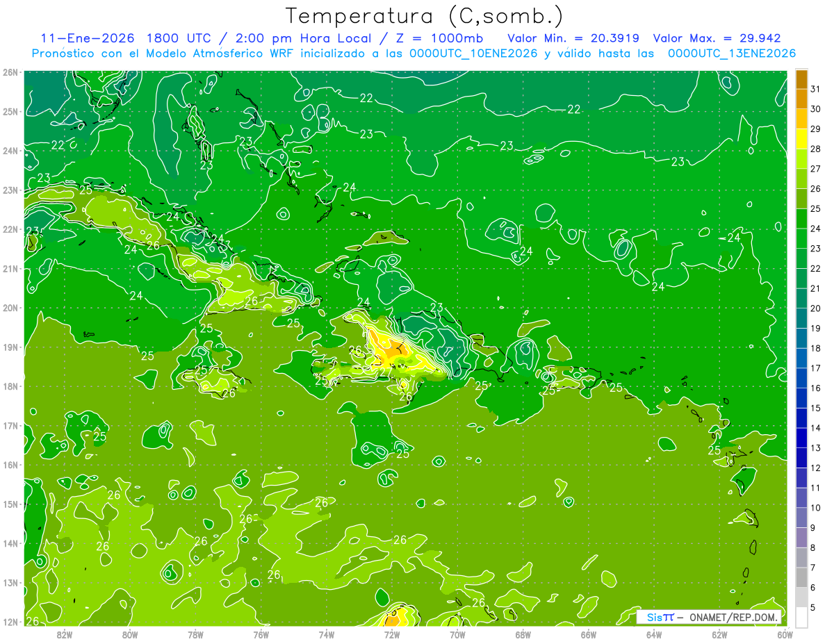Click the 22N latitude axis label

(x=10, y=229)
